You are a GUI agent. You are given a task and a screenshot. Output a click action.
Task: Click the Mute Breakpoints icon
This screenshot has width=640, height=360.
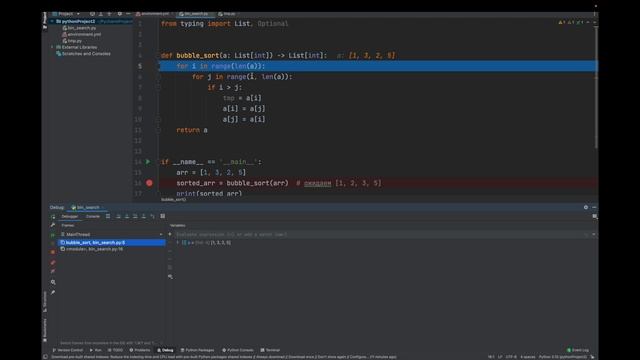point(53,271)
